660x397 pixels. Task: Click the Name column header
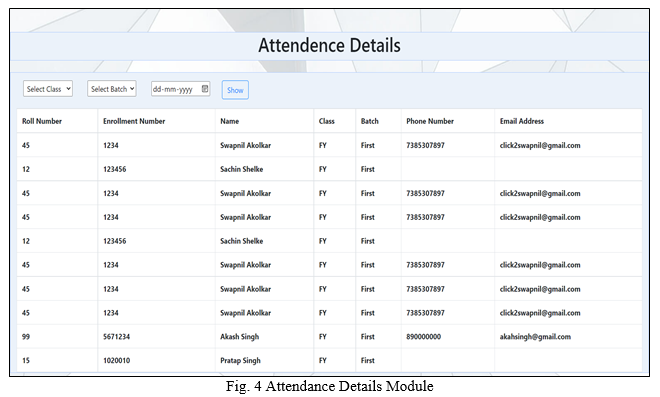coord(229,121)
